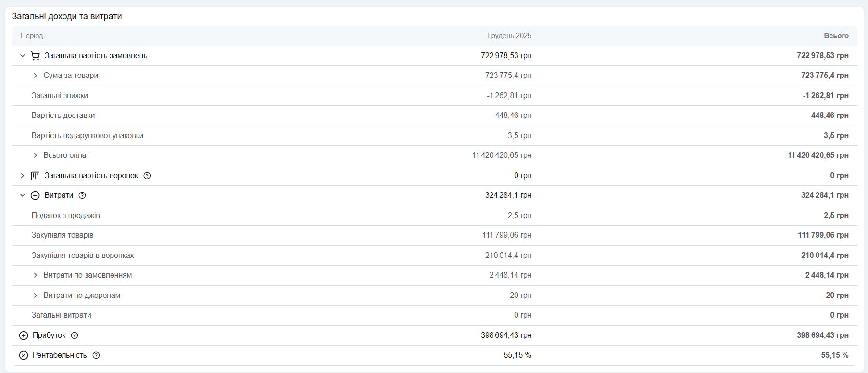The width and height of the screenshot is (868, 373).
Task: Open help tooltip for Загальна вартість воронок
Action: point(147,176)
